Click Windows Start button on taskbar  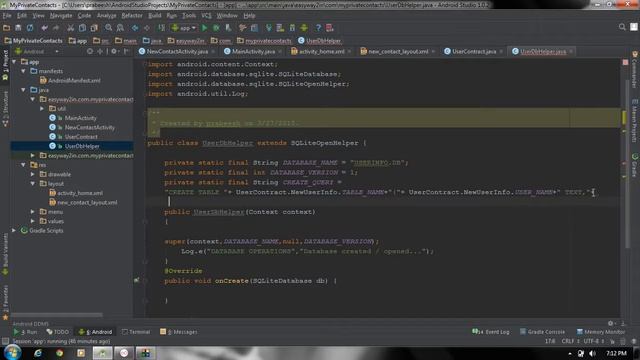tap(13, 352)
